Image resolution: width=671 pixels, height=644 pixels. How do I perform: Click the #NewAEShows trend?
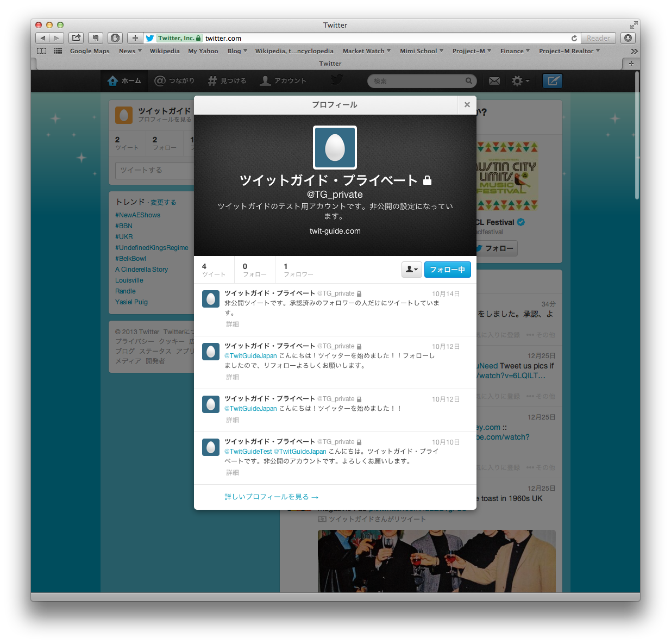tap(137, 215)
